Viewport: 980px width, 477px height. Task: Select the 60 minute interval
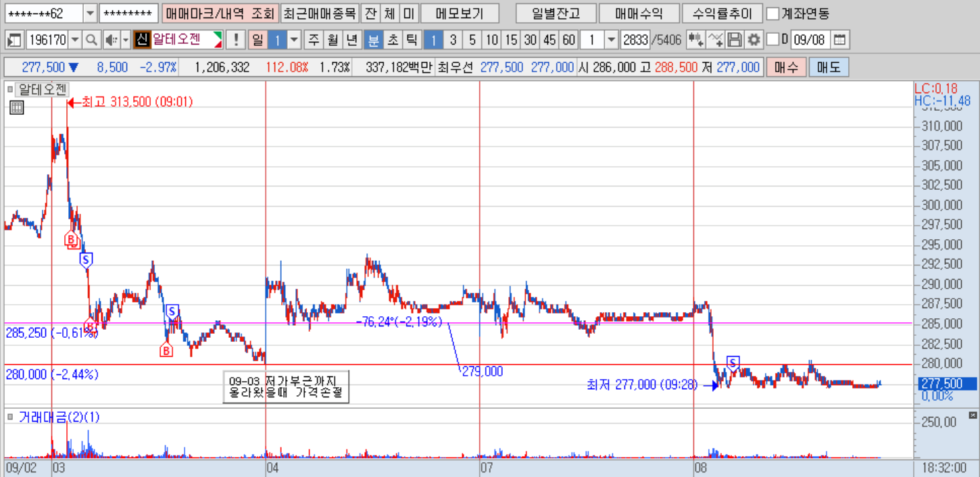click(x=569, y=40)
